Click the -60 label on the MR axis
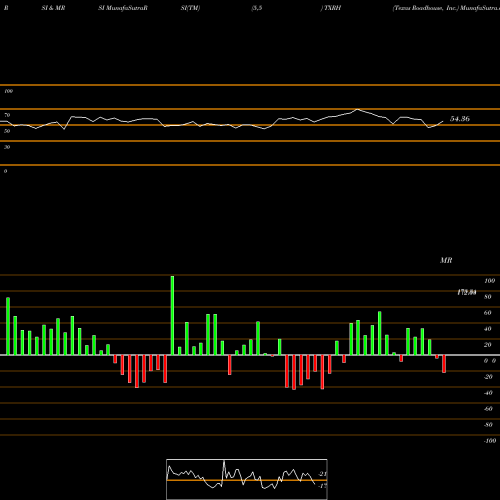 click(x=488, y=409)
